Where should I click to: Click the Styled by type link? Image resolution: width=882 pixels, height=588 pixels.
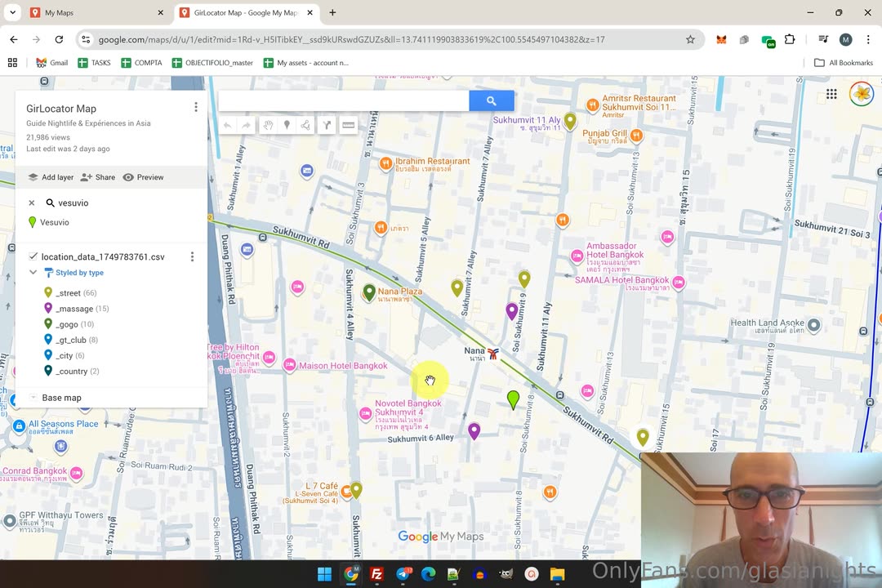tap(79, 272)
